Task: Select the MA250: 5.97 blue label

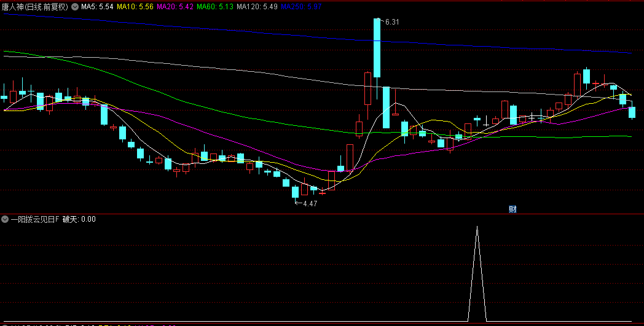Action: click(302, 7)
